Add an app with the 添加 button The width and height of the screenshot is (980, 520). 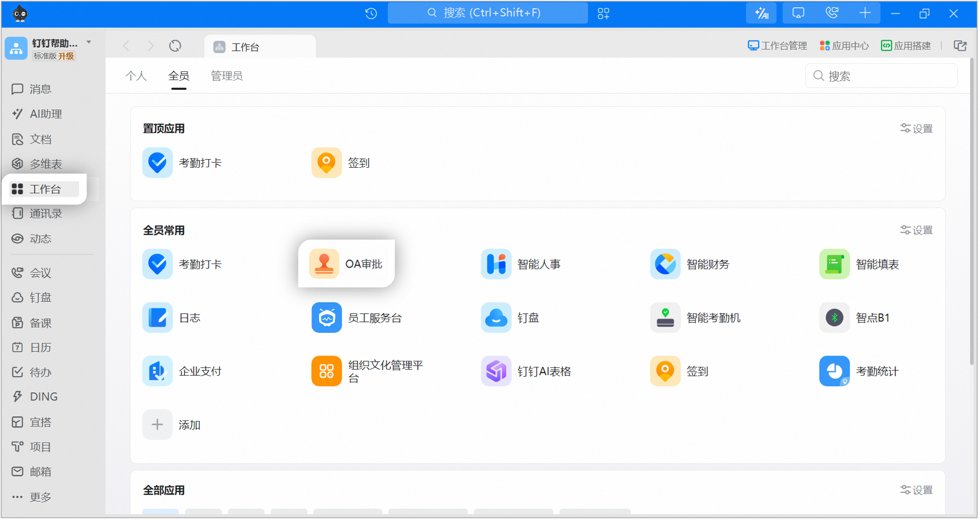tap(172, 425)
